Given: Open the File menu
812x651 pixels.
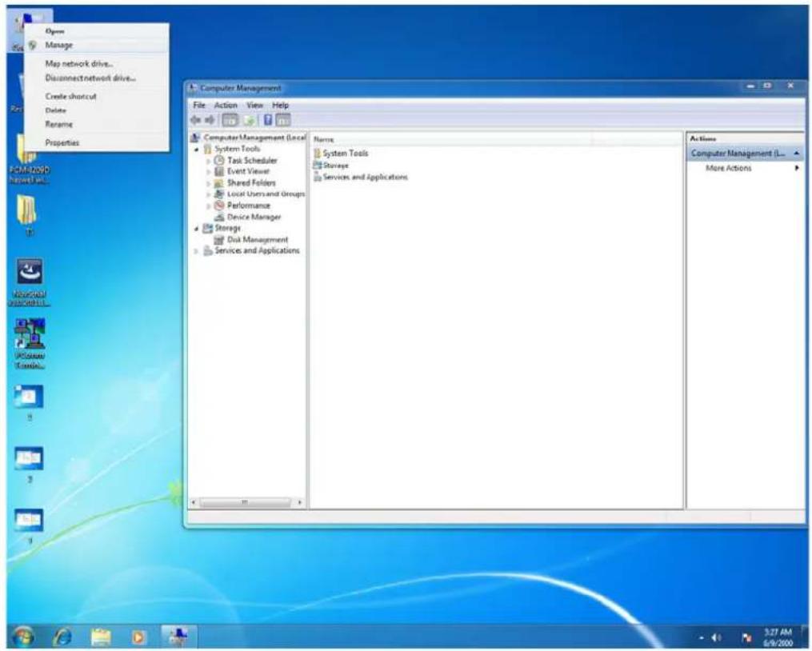Looking at the screenshot, I should 199,105.
